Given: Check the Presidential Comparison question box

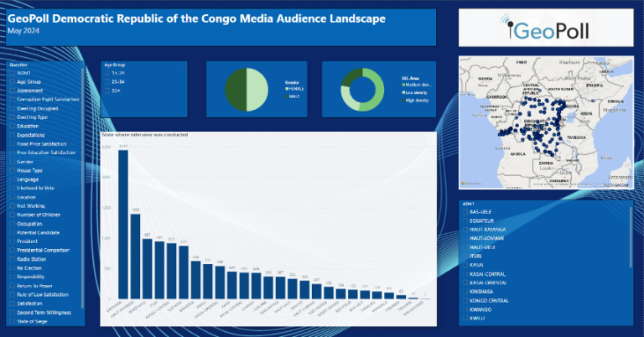Looking at the screenshot, I should pyautogui.click(x=12, y=250).
